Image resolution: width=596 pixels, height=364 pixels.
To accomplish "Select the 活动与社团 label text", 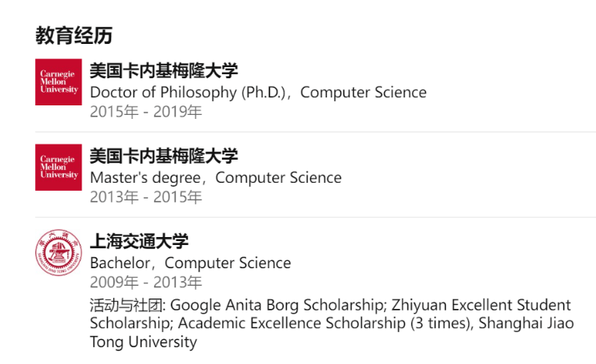I will click(128, 305).
